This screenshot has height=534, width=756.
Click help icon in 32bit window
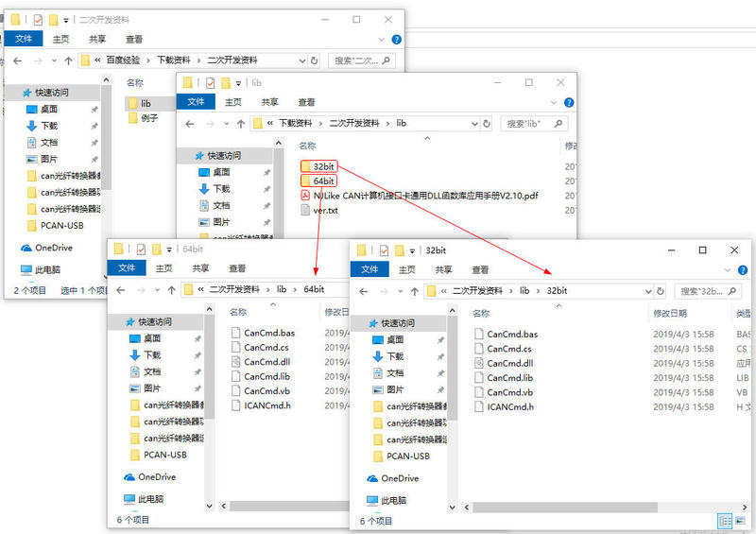click(743, 270)
